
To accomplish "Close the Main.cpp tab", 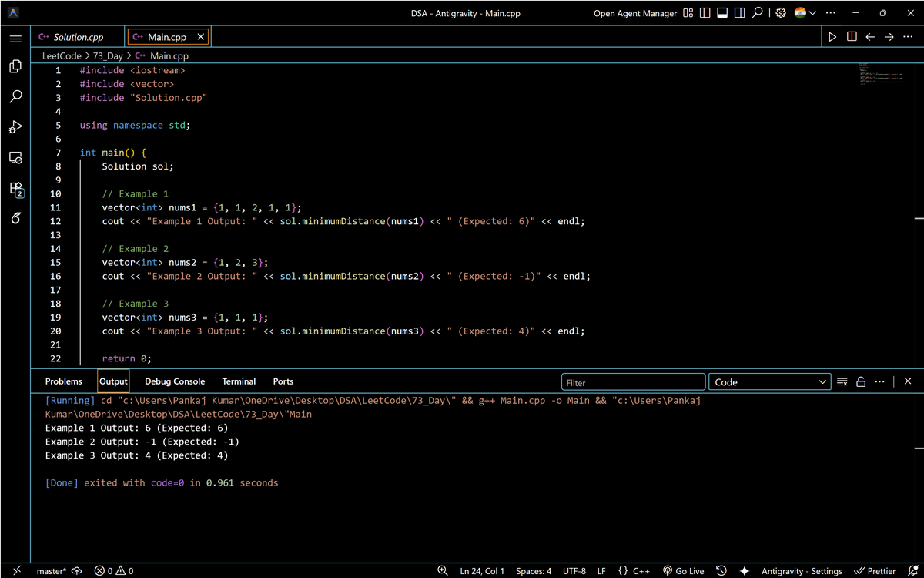I will click(x=201, y=37).
